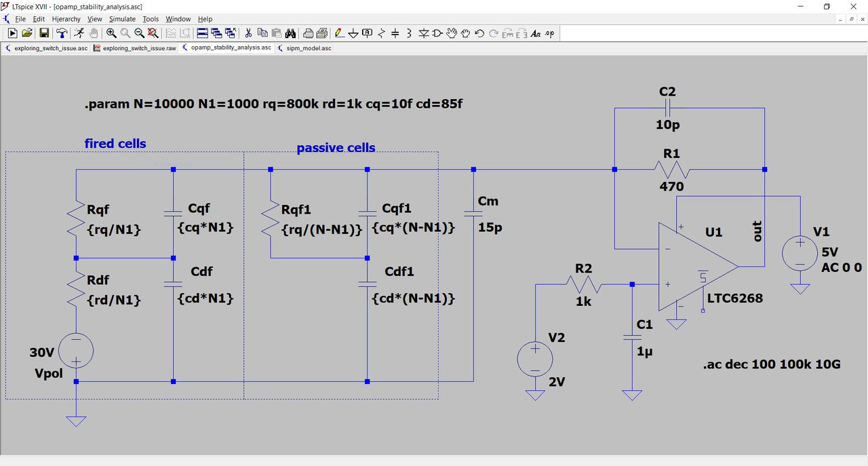Open a New Schematic from toolbar

12,33
